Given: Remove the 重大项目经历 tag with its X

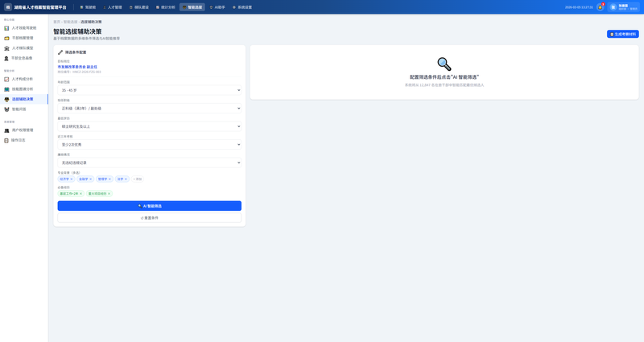Looking at the screenshot, I should [x=109, y=193].
